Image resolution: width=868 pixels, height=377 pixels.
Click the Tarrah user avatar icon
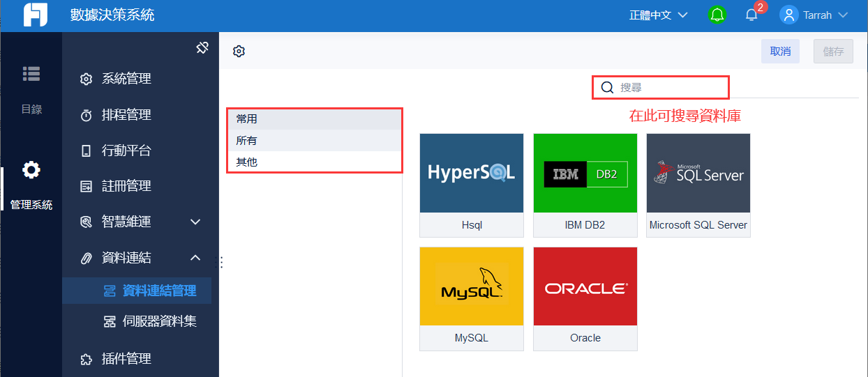point(788,15)
